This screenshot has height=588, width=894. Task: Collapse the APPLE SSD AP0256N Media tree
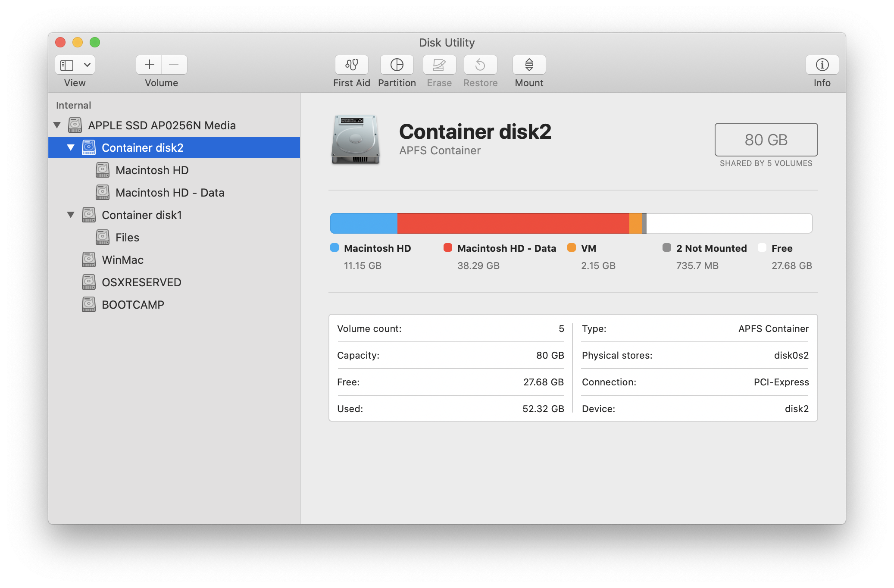pos(57,125)
